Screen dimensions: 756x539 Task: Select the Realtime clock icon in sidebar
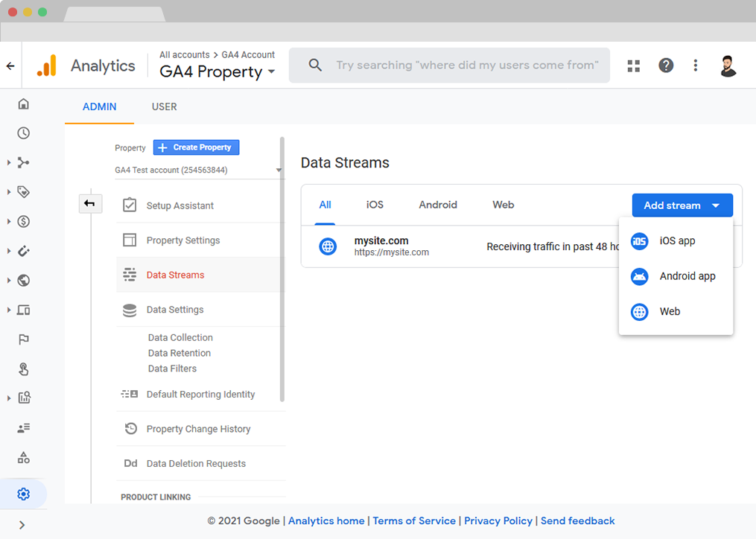coord(23,133)
